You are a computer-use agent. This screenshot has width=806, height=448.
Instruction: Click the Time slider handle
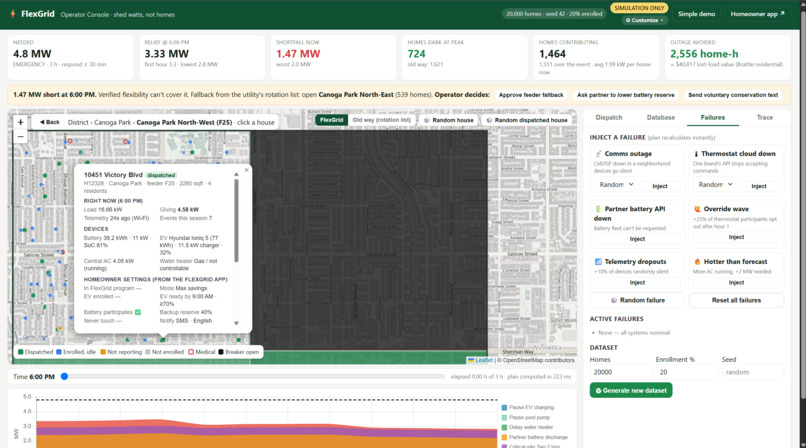64,377
